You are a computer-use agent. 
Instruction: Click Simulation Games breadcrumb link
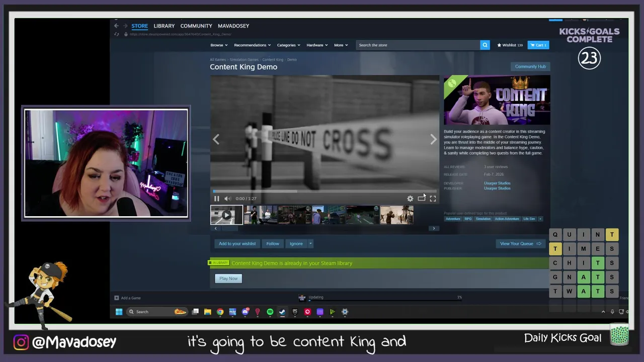pos(244,60)
